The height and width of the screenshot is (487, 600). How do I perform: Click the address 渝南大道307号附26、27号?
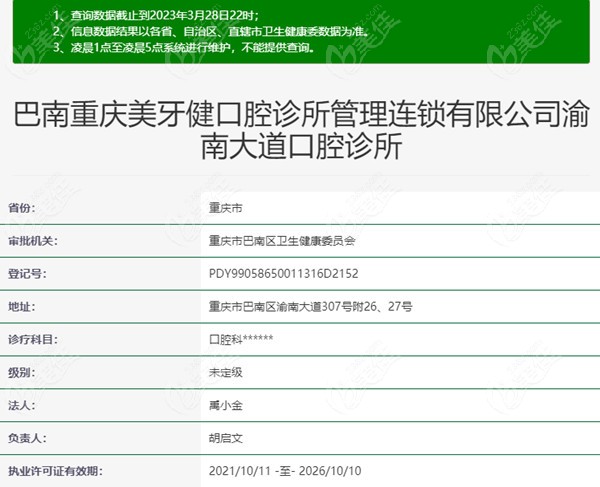click(x=310, y=306)
